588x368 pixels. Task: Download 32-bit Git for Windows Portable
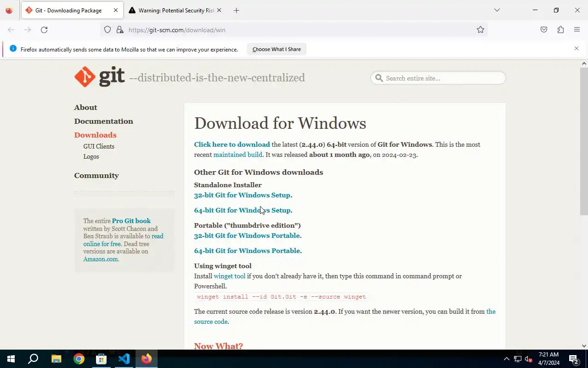click(247, 236)
